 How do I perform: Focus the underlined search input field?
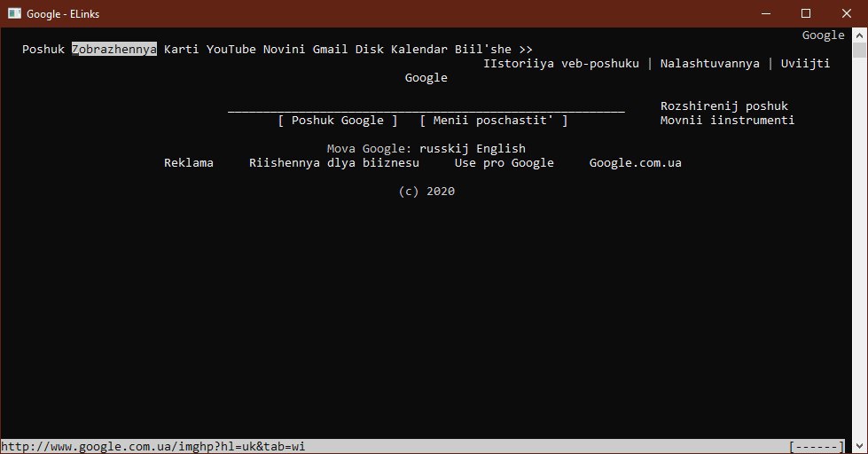tap(426, 106)
